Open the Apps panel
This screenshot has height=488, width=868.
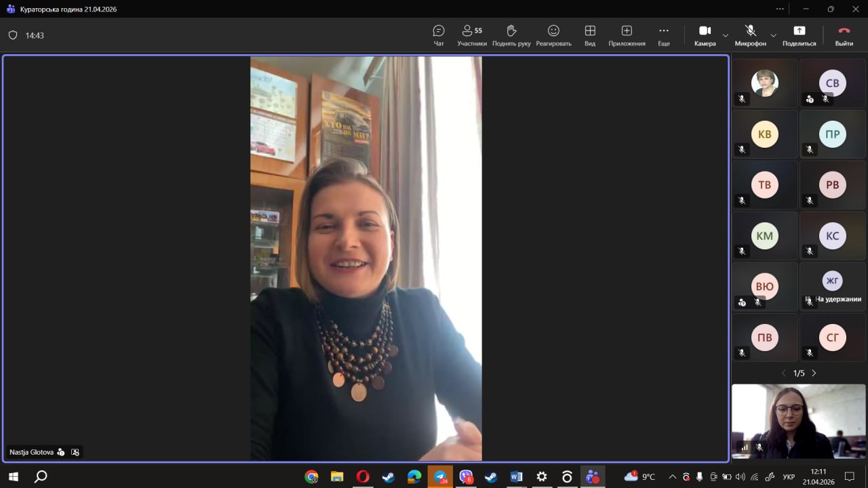point(627,35)
